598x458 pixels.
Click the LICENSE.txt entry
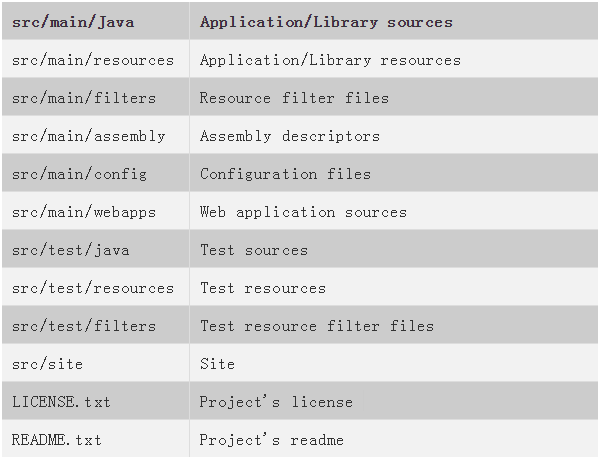61,402
